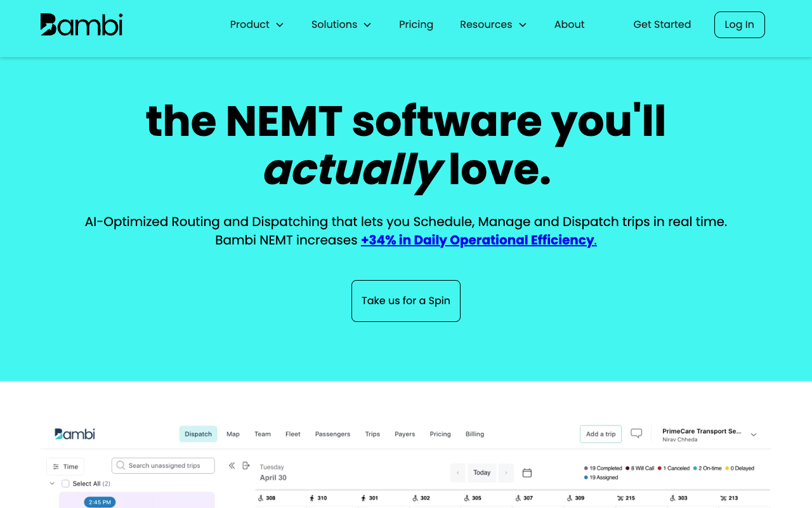Click the Bambi logo in the site header
The width and height of the screenshot is (812, 508).
pos(81,25)
